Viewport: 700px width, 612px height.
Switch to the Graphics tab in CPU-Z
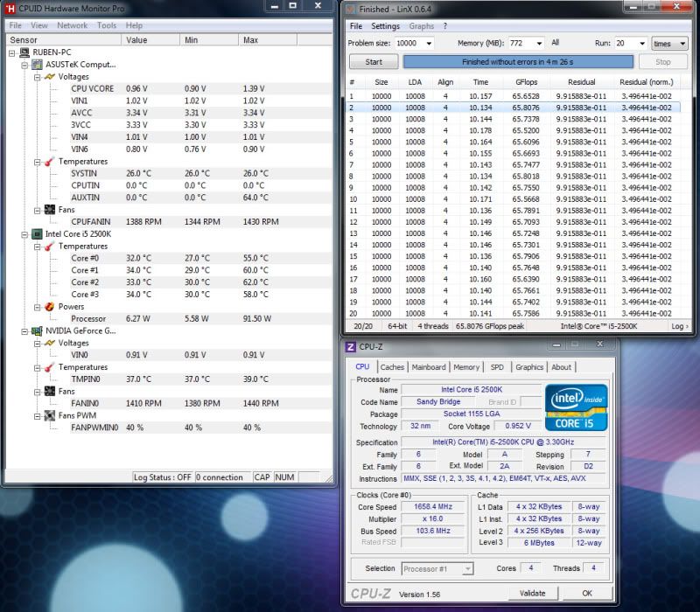529,367
